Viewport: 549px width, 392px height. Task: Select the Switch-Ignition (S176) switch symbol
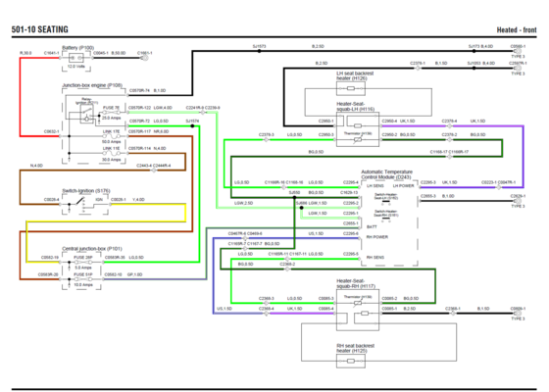[x=80, y=202]
